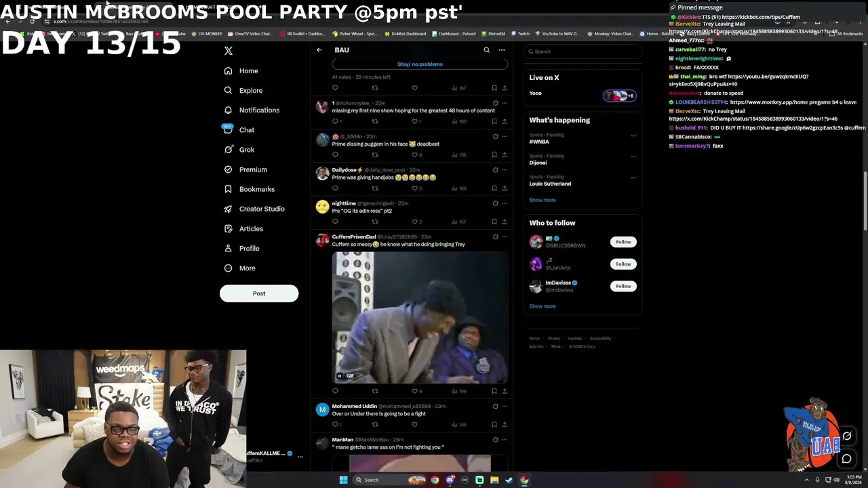
Task: Open the Explore section
Action: 243,90
